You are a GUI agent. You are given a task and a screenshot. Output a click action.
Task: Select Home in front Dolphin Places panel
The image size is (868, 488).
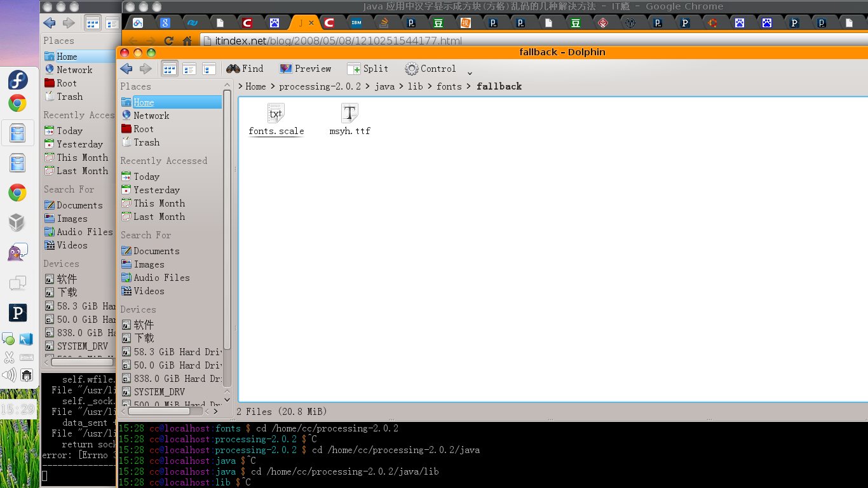pos(171,102)
